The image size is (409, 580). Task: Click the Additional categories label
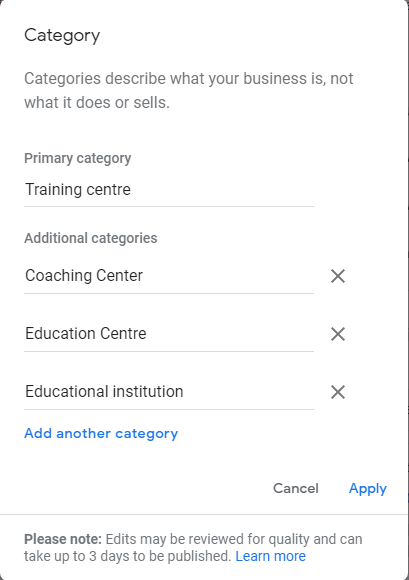tap(91, 238)
